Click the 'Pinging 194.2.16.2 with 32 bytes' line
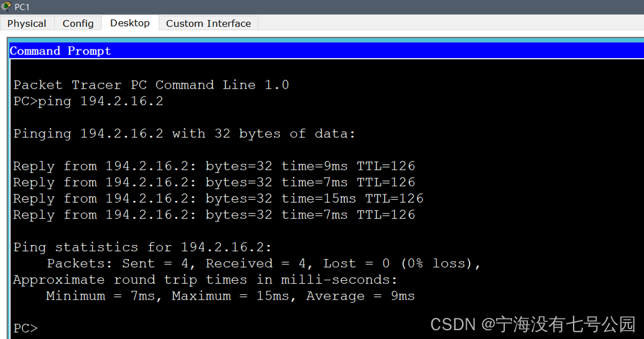The width and height of the screenshot is (644, 339). coord(184,133)
